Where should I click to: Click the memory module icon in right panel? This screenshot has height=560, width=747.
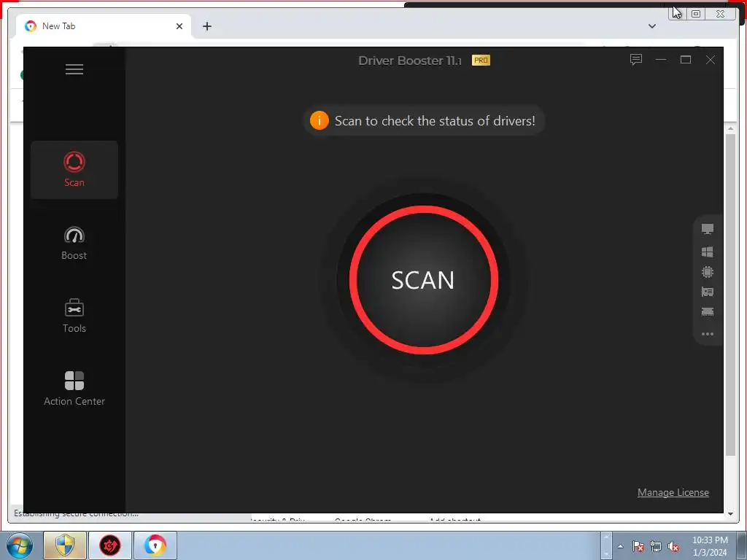pos(708,312)
